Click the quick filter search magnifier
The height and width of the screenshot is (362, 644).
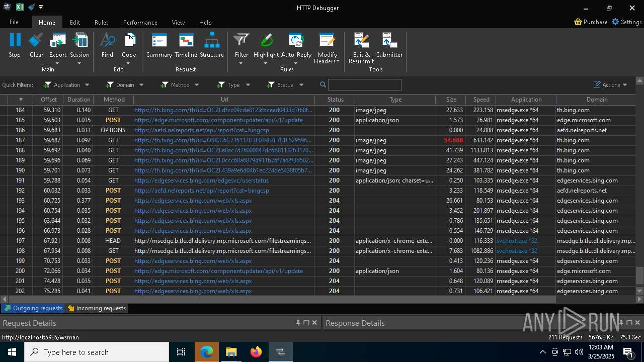323,85
